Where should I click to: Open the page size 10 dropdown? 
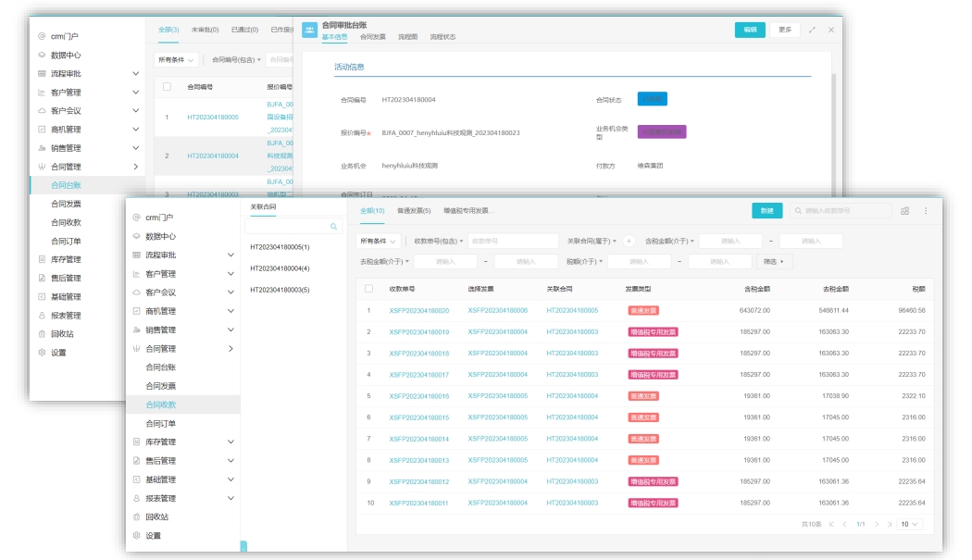pos(909,524)
